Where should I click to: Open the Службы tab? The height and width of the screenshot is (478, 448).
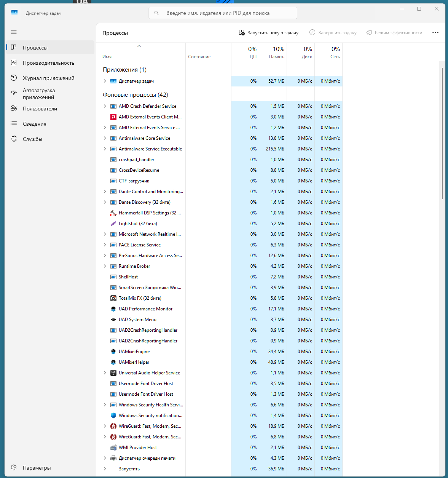(x=50, y=139)
